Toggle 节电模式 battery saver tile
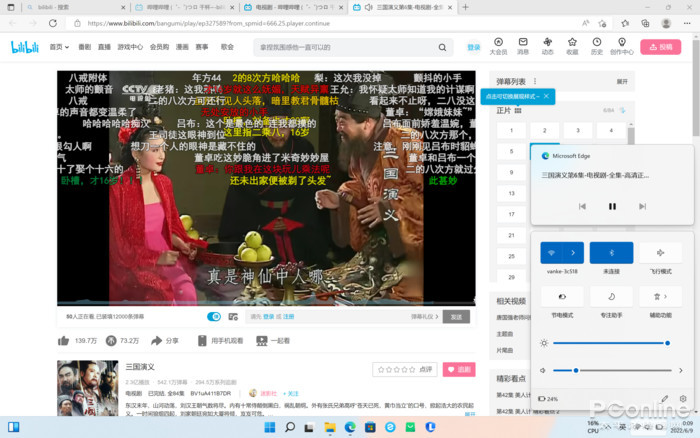Viewport: 700px width, 438px height. (562, 296)
